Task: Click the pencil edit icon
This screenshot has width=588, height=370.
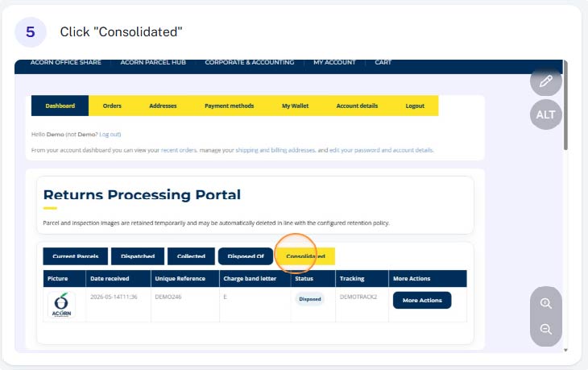Action: pos(545,81)
